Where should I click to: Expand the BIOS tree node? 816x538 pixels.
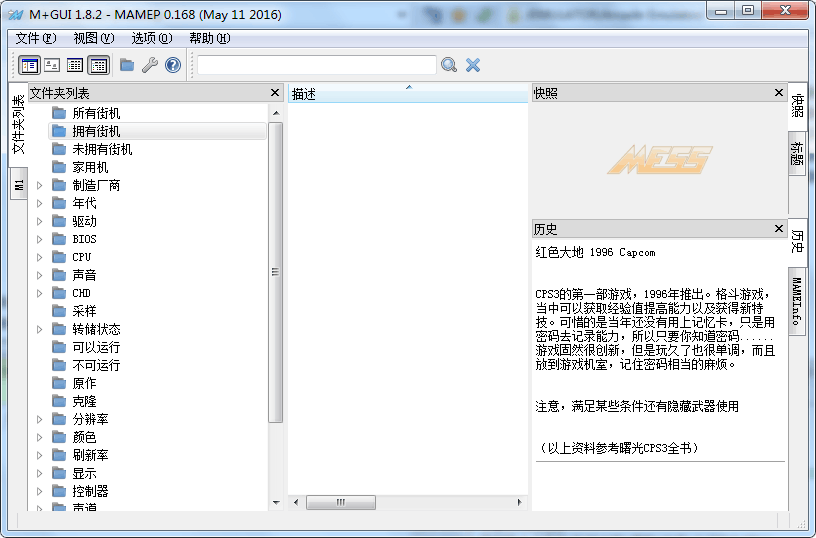pos(40,239)
